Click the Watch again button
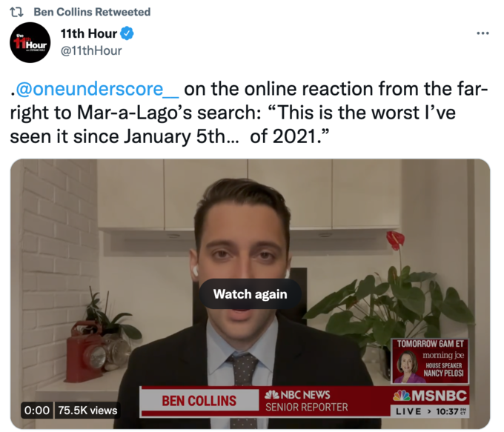This screenshot has width=504, height=432. pyautogui.click(x=250, y=294)
